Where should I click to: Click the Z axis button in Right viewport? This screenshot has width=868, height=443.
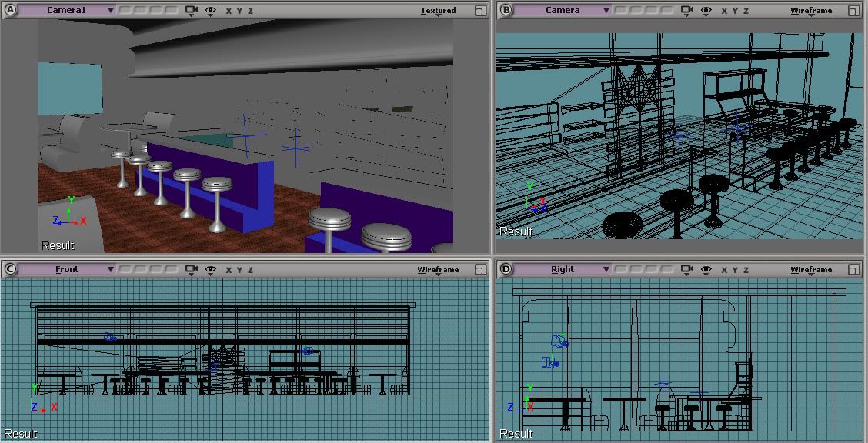point(746,270)
